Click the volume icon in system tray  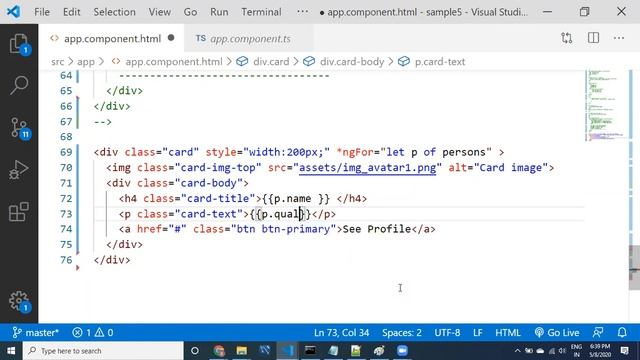click(562, 351)
